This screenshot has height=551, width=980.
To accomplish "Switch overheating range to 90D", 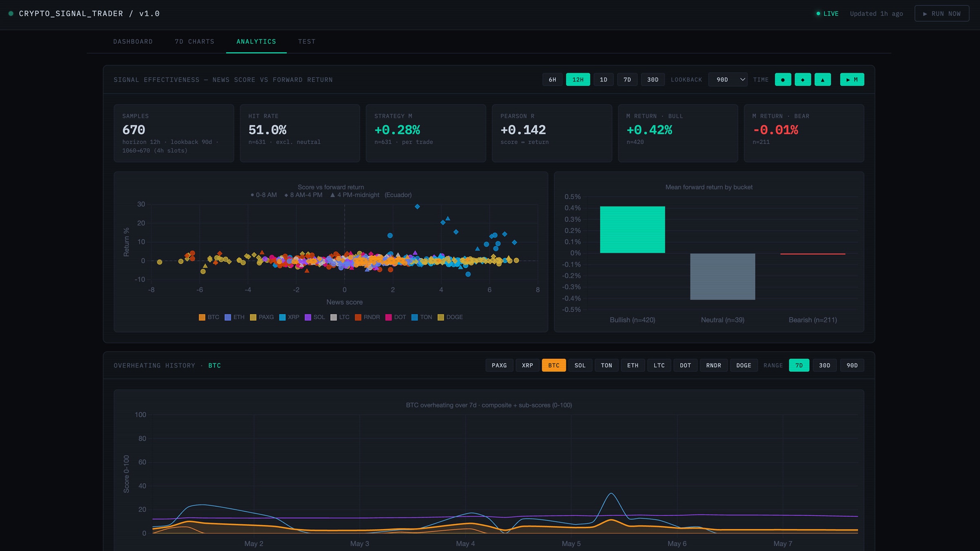I will [852, 365].
